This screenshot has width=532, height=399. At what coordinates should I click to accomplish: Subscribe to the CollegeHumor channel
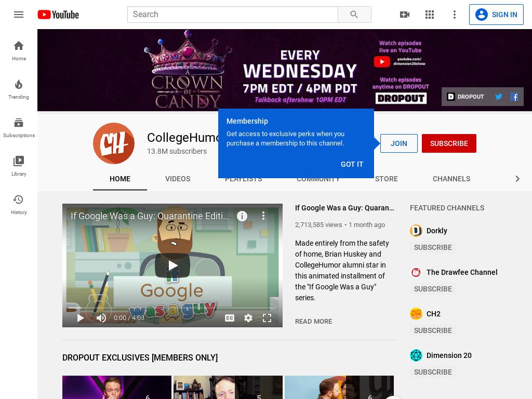449,143
